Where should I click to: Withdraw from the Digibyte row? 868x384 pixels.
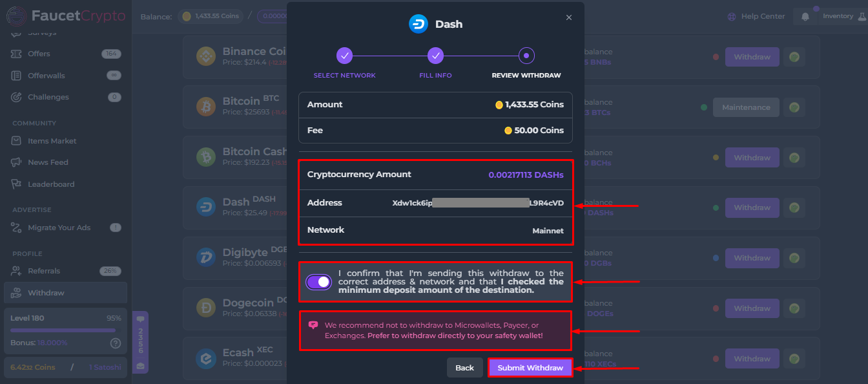[752, 258]
